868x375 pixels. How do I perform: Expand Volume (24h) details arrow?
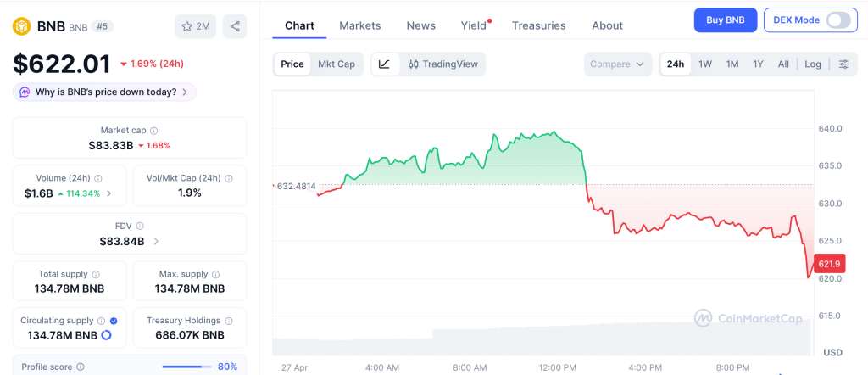108,193
